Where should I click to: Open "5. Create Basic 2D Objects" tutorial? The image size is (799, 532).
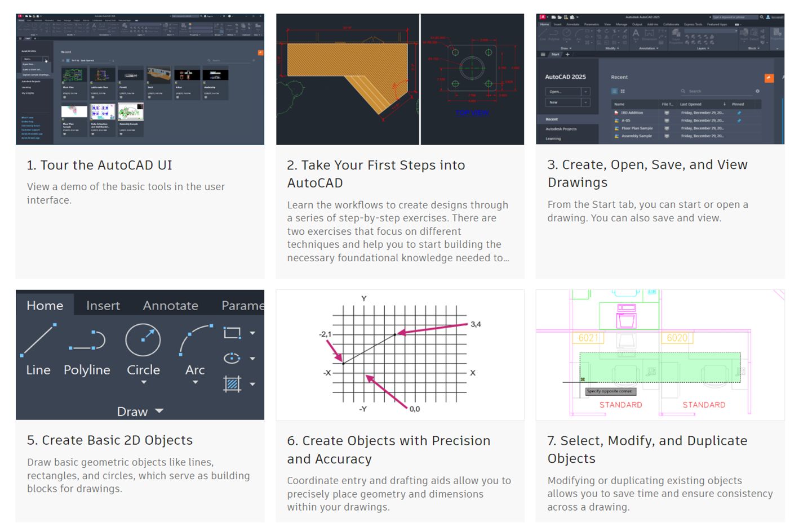pyautogui.click(x=110, y=440)
